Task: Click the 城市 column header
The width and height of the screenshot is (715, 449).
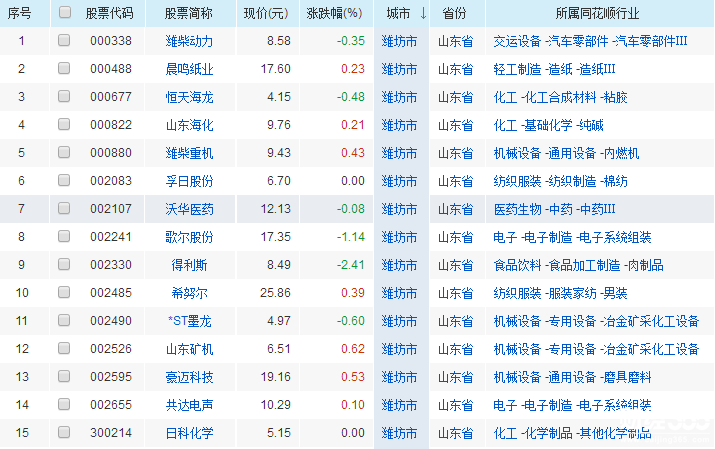Action: tap(398, 14)
